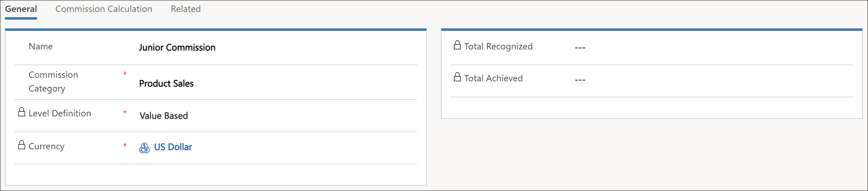
Task: Open the Related tab
Action: 186,9
